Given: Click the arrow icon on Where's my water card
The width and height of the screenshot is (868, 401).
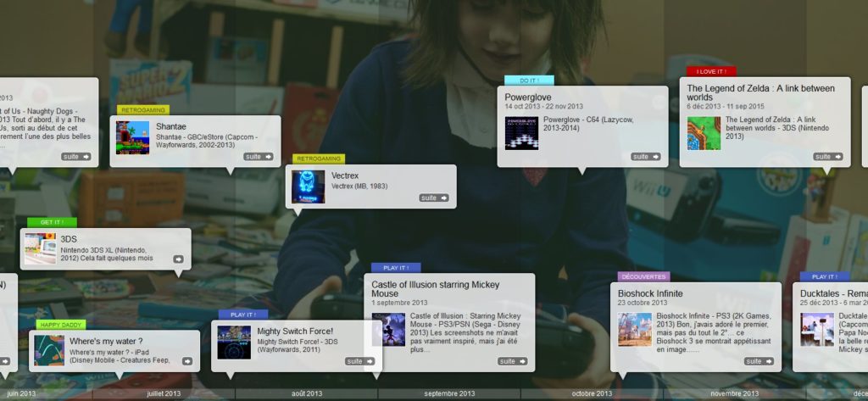Looking at the screenshot, I should pyautogui.click(x=186, y=361).
